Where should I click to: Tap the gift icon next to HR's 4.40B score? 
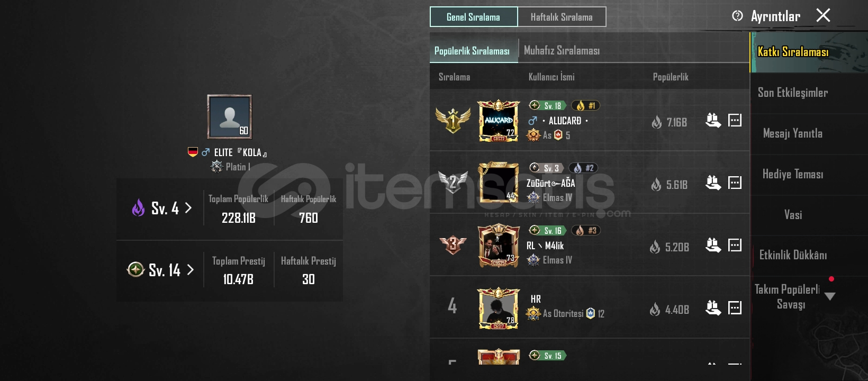coord(713,307)
